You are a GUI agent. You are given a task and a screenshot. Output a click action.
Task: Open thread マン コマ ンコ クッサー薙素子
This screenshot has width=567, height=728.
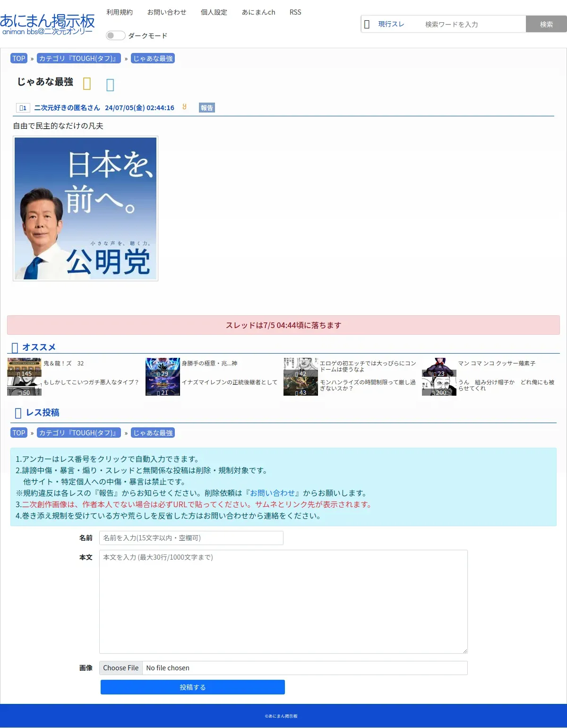[x=497, y=364]
